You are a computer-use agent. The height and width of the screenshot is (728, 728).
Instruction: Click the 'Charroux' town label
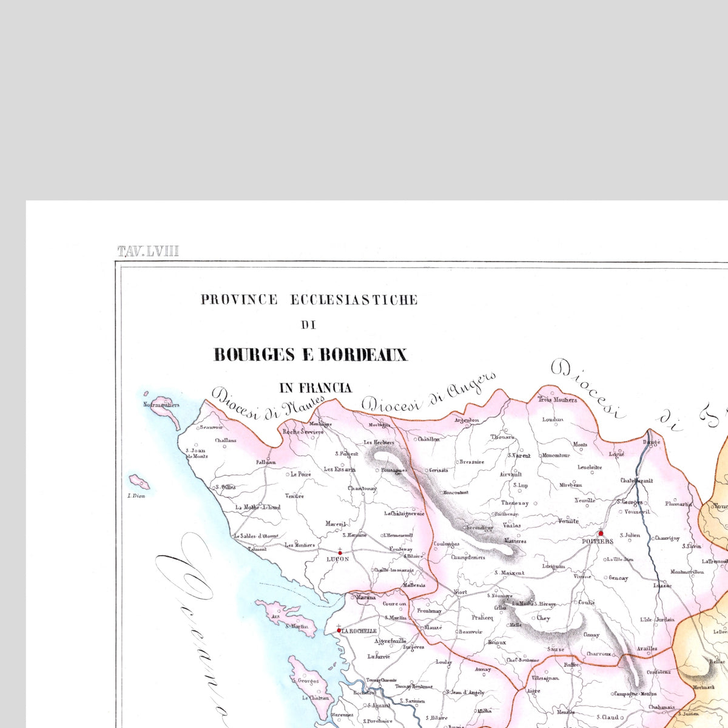coord(599,654)
